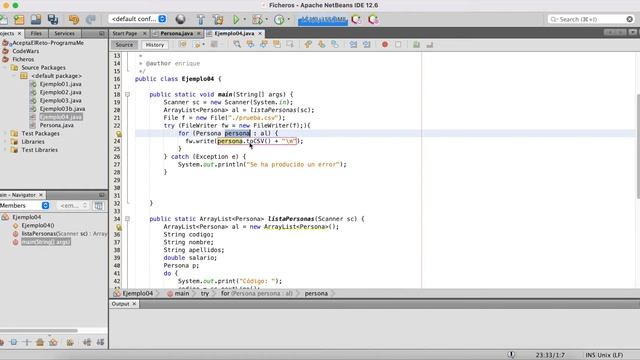
Task: Toggle Rectangular Selection icon
Action: point(290,44)
